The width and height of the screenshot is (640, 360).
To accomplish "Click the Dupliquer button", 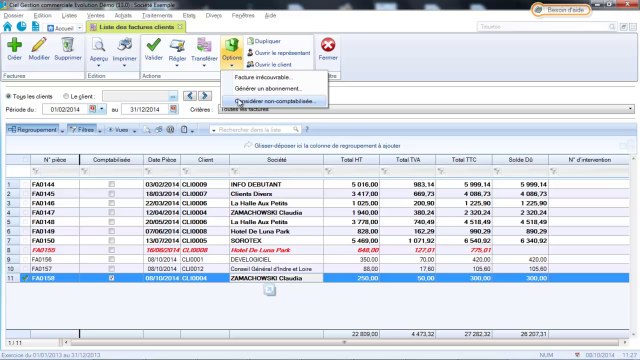I will [x=264, y=41].
